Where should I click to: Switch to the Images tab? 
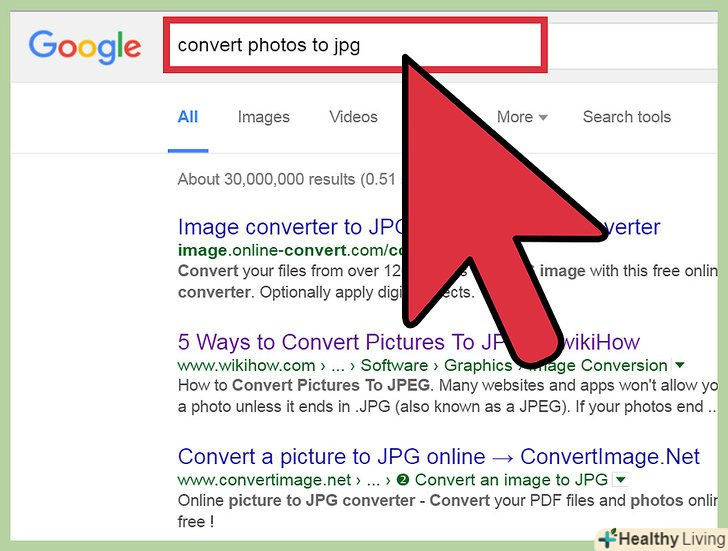click(263, 117)
